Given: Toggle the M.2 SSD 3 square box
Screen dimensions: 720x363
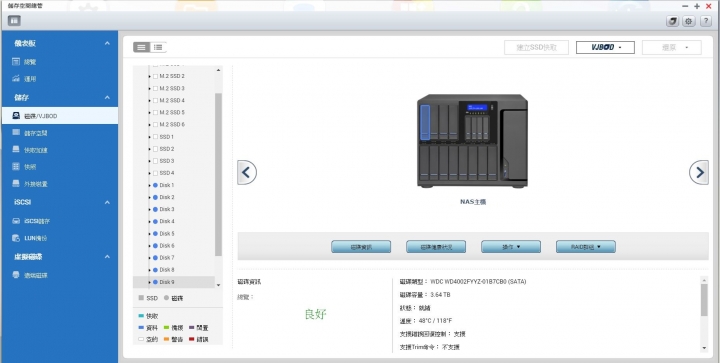Looking at the screenshot, I should point(155,88).
